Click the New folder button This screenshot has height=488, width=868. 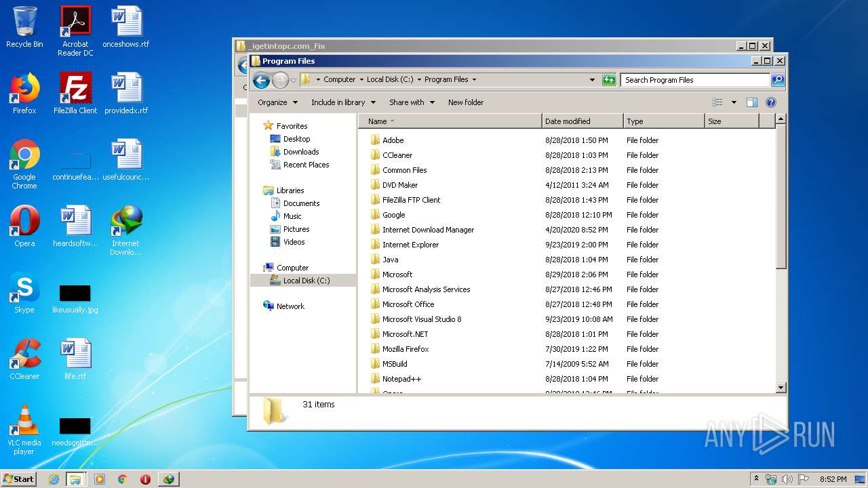(x=466, y=102)
